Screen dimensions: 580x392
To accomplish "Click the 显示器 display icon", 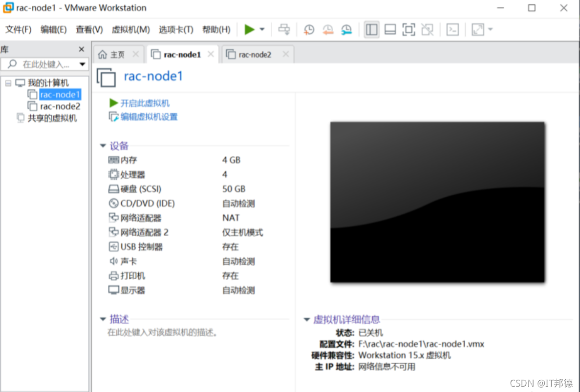I will (113, 290).
